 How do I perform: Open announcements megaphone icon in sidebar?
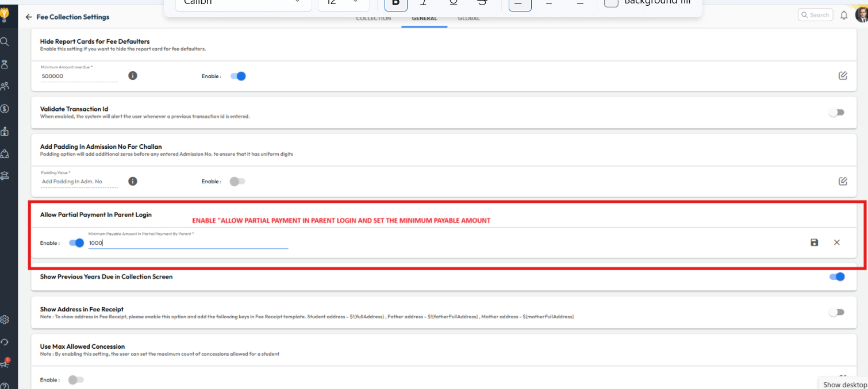click(5, 363)
